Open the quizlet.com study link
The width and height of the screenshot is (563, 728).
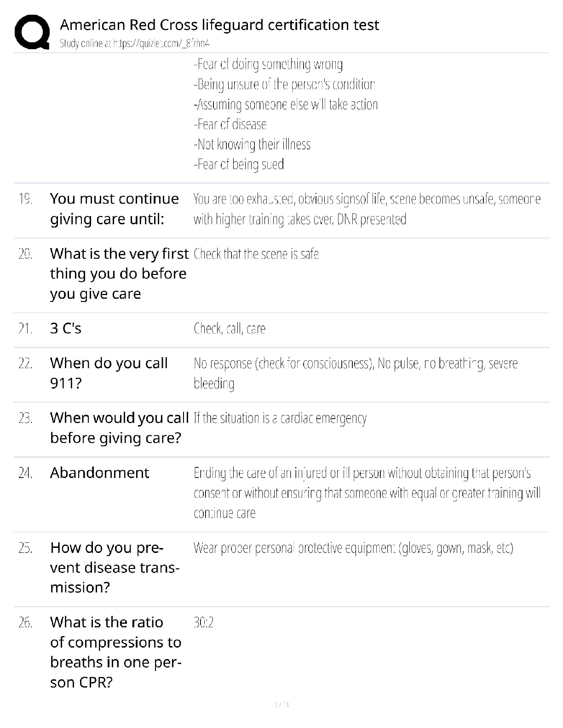pos(161,43)
